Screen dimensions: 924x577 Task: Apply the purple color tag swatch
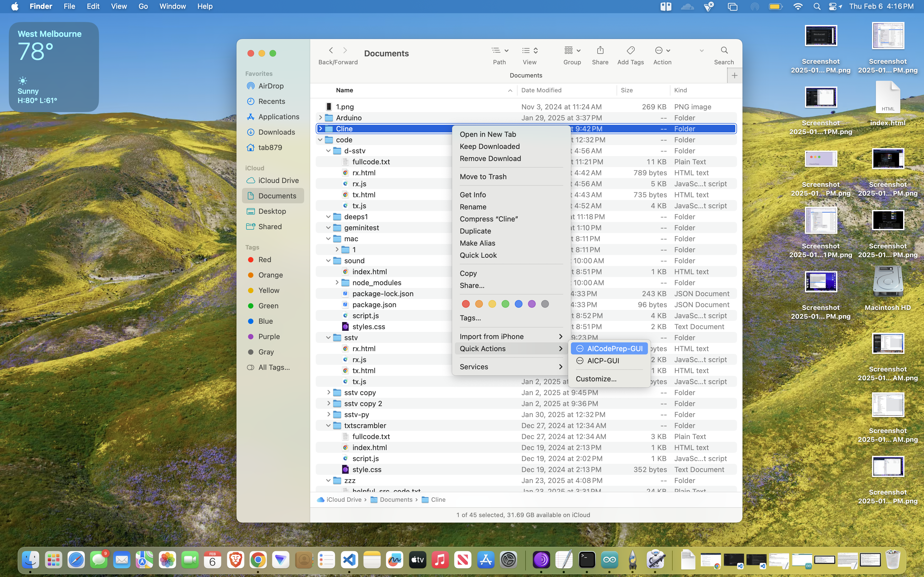click(532, 304)
